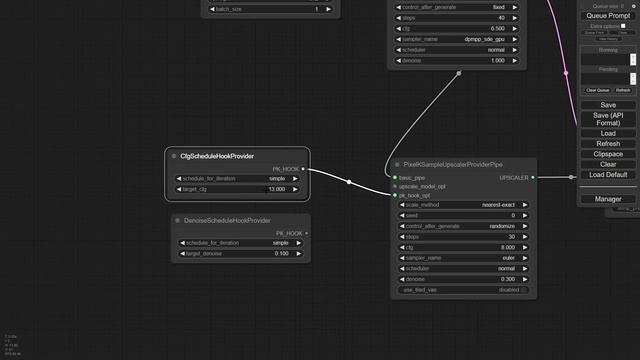Increase steps 30 with its right arrow
Screen dimensions: 640x360
525,237
